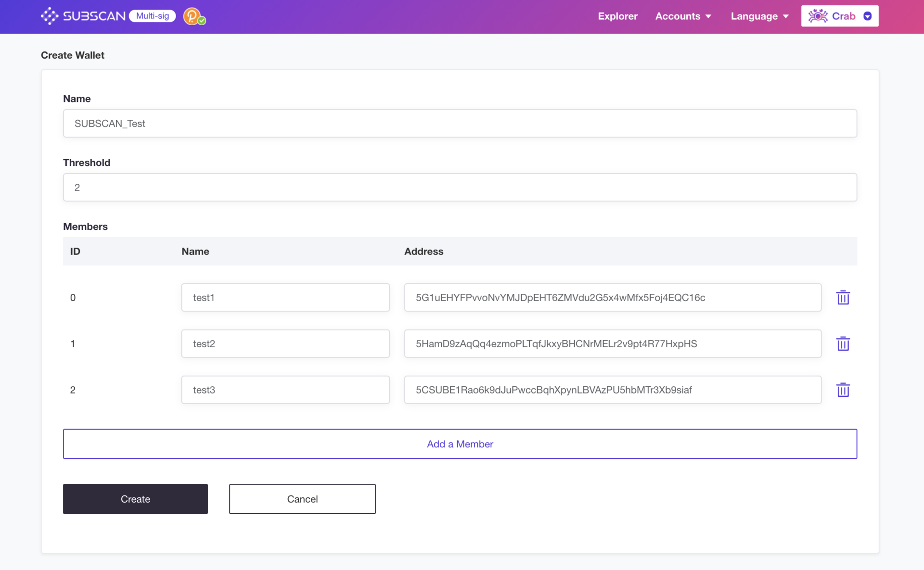Image resolution: width=924 pixels, height=570 pixels.
Task: Delete member test1 with trash icon
Action: pos(843,297)
